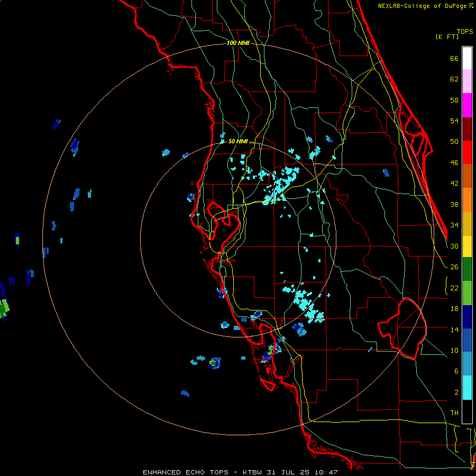This screenshot has width=476, height=476.
Task: Click the 14 legend value
Action: tap(454, 329)
